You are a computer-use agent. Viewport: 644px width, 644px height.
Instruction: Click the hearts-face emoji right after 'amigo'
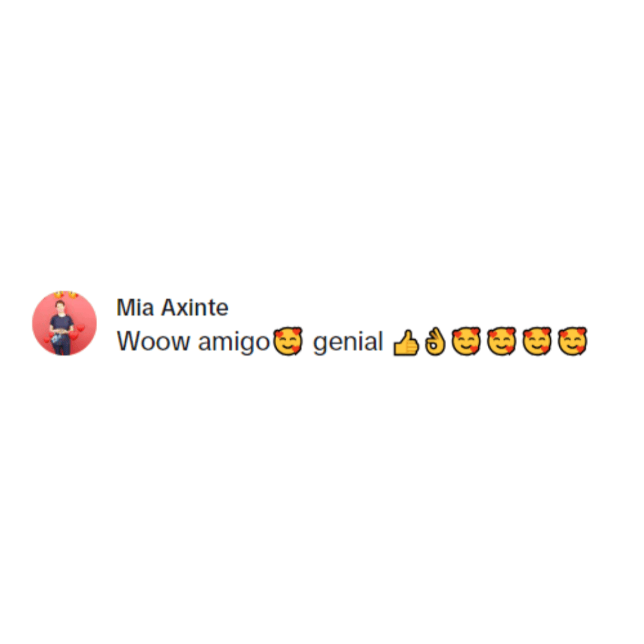(288, 341)
